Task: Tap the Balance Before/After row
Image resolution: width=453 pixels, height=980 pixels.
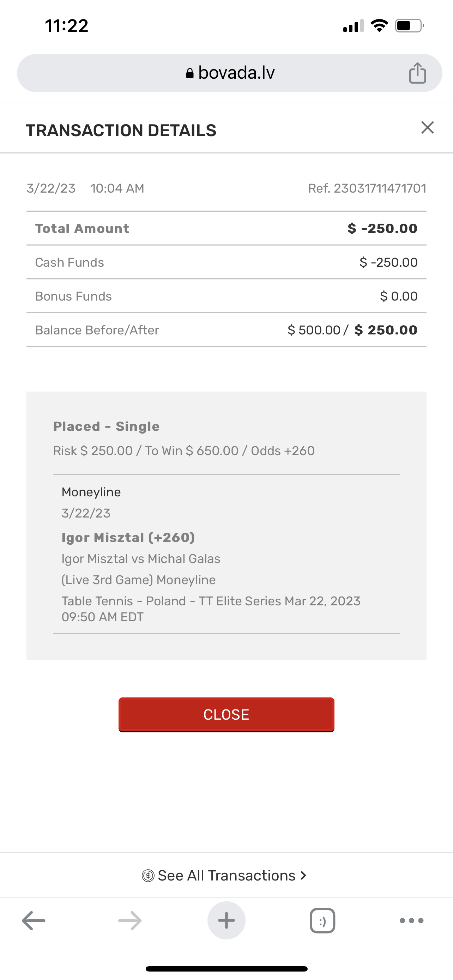Action: point(226,330)
